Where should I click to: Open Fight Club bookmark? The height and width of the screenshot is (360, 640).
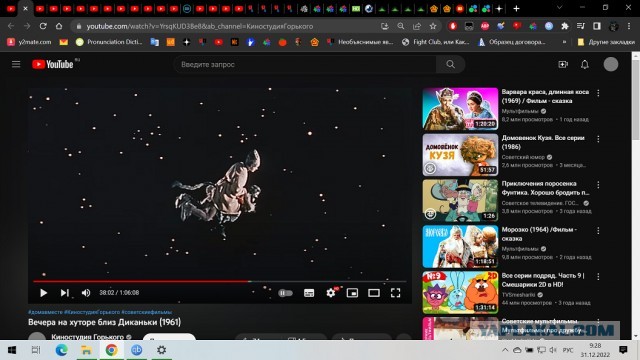pyautogui.click(x=436, y=42)
